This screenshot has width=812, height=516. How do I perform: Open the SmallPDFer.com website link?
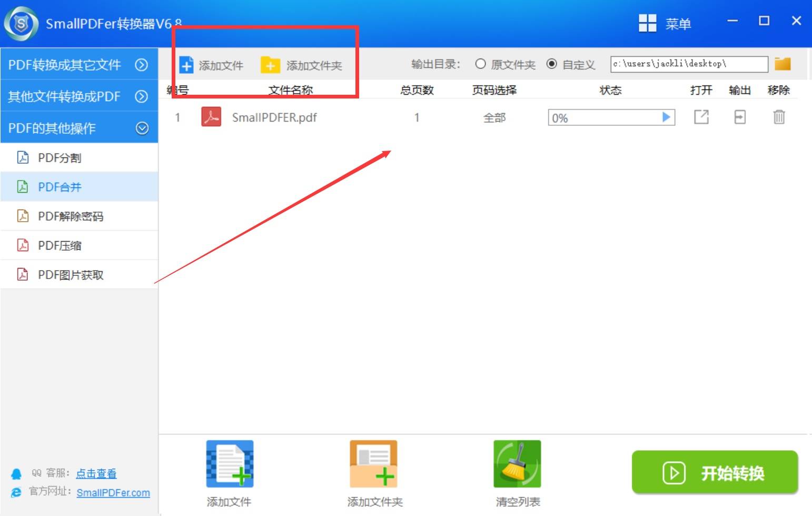click(x=113, y=493)
